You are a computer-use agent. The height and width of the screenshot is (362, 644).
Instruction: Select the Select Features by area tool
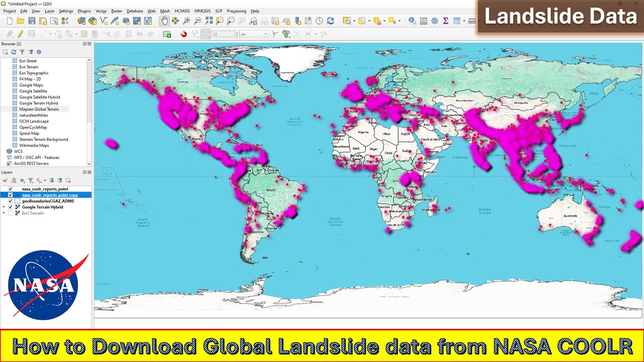click(x=347, y=21)
